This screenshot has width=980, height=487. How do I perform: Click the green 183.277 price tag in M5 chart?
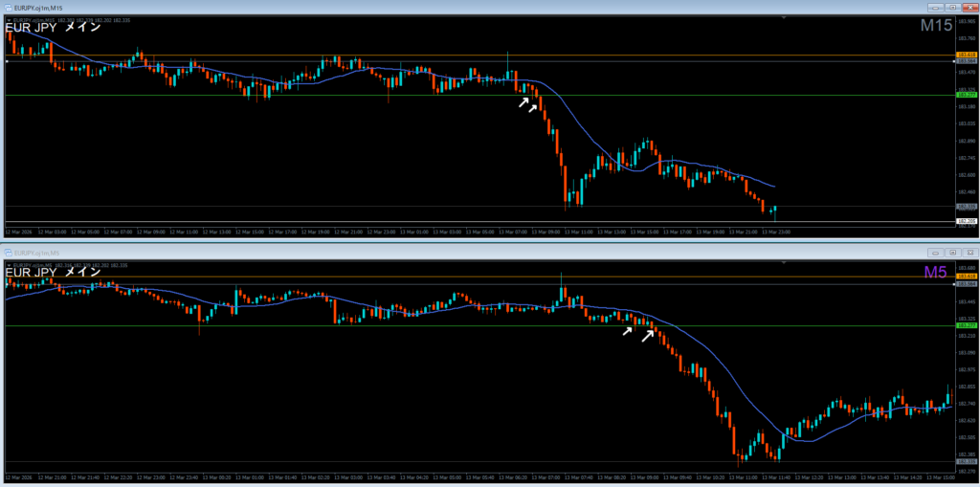(967, 325)
